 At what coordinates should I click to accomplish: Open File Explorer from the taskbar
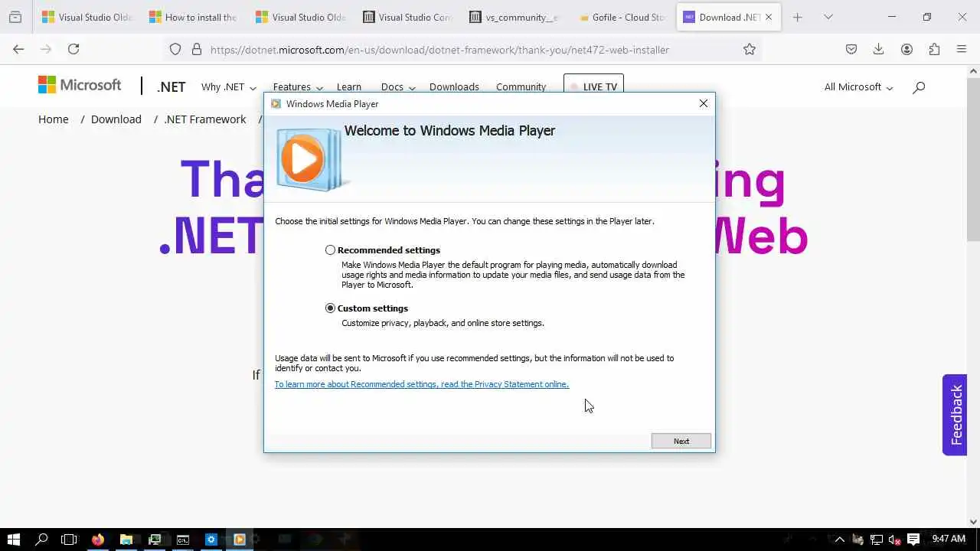pos(126,540)
